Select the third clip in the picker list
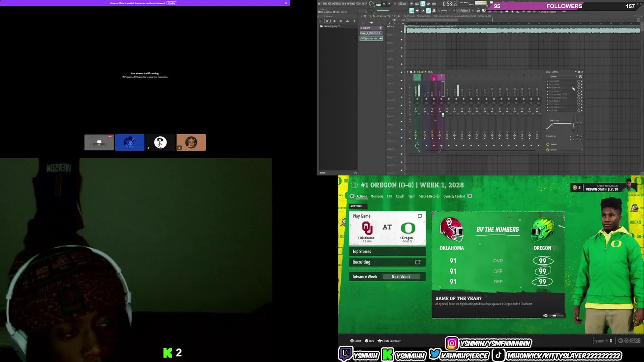The image size is (644, 362). [x=371, y=38]
